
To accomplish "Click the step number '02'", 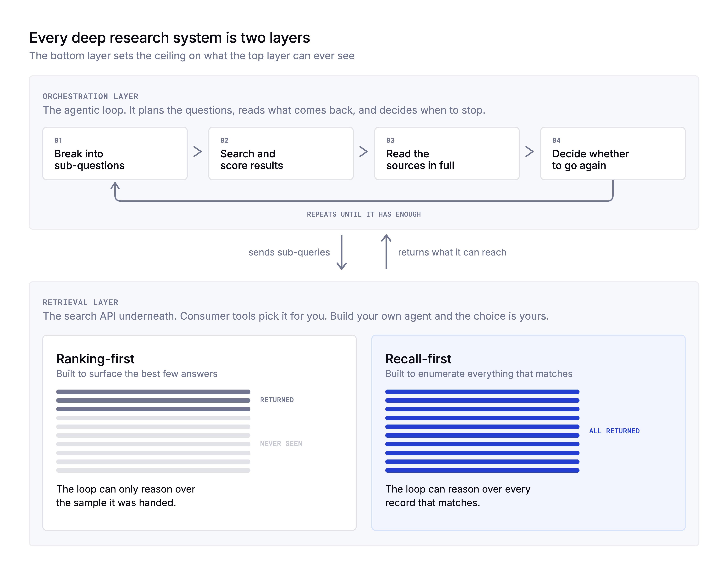I will pyautogui.click(x=225, y=140).
